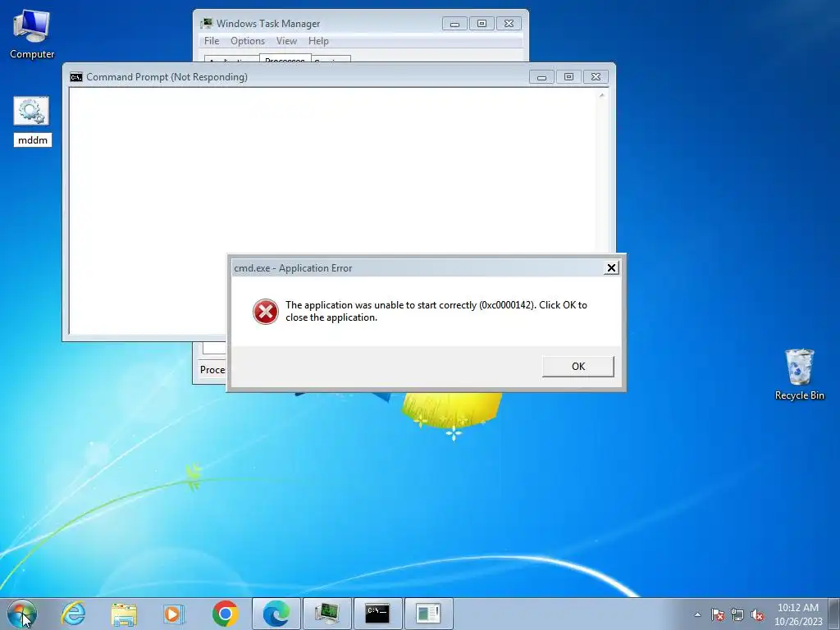
Task: Close the cmd.exe Application Error dialog
Action: point(611,268)
